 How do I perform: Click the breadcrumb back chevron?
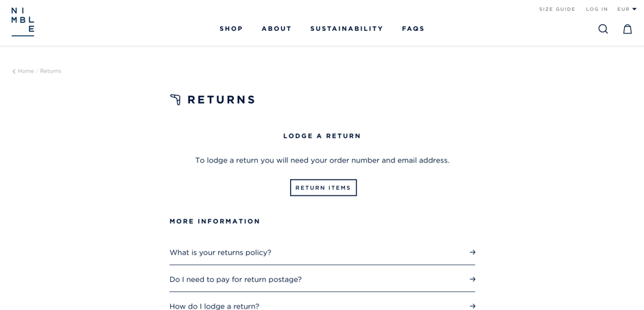pos(14,71)
